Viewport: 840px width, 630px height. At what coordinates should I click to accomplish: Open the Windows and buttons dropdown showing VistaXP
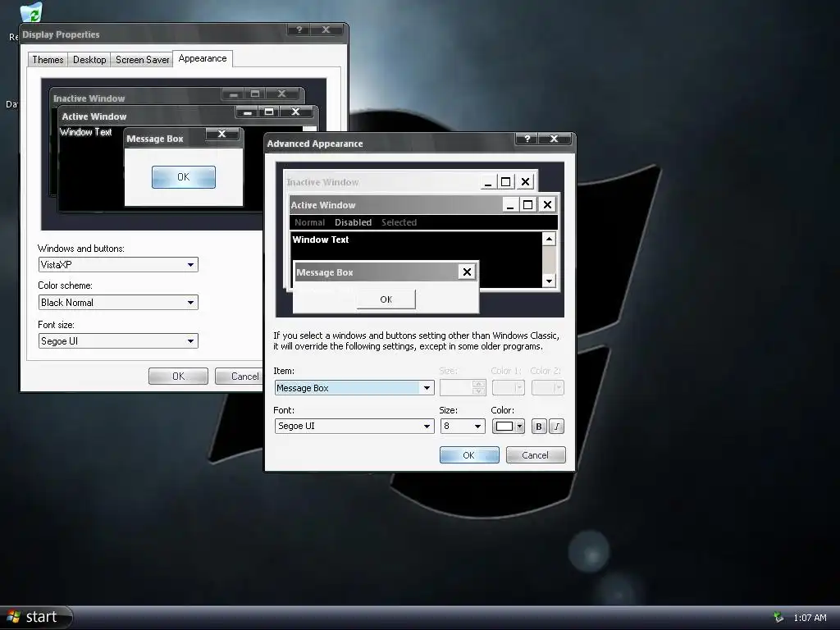tap(118, 265)
